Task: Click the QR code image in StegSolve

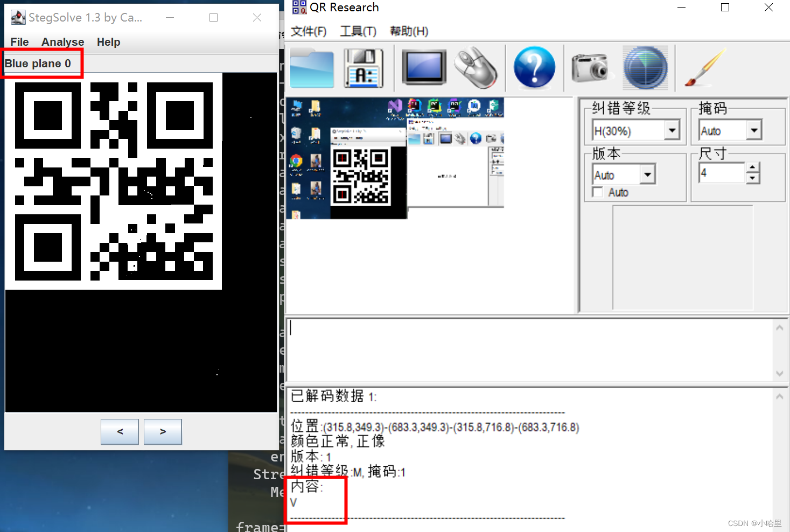Action: [114, 181]
